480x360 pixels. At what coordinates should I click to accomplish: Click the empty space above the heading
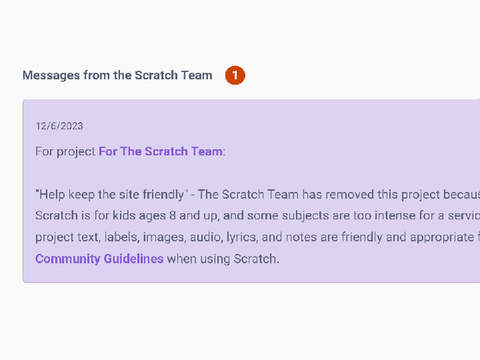pyautogui.click(x=240, y=30)
